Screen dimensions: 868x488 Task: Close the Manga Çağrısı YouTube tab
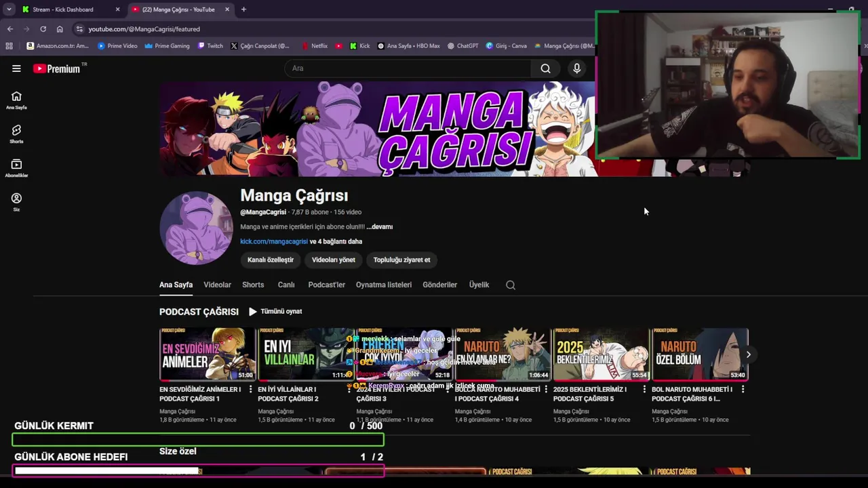pyautogui.click(x=227, y=9)
